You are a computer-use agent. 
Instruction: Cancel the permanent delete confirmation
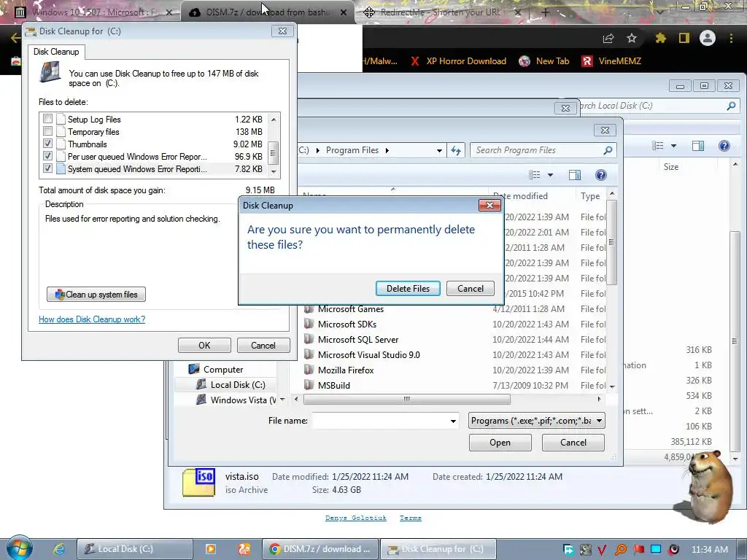click(471, 289)
